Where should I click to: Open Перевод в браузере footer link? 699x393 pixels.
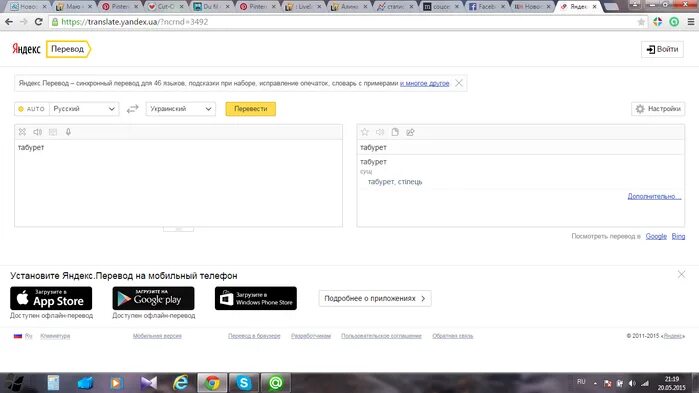click(254, 336)
